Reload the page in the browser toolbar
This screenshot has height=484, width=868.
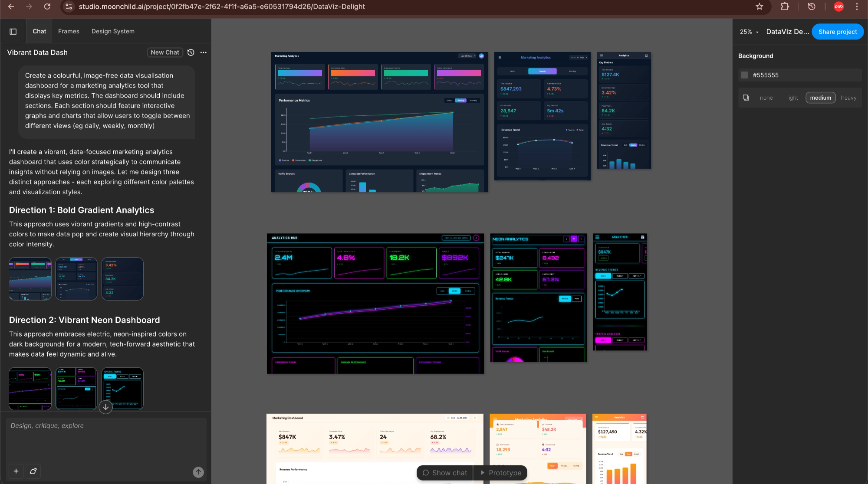48,7
